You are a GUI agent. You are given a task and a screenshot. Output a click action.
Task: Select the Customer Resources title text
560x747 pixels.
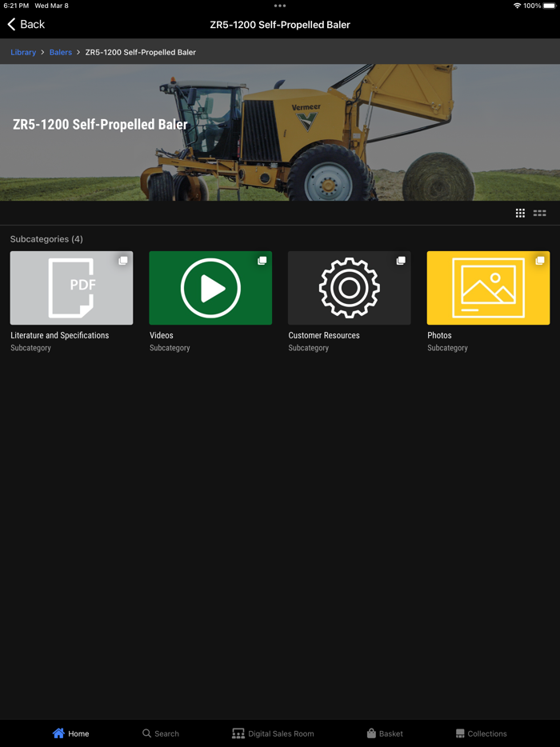[324, 335]
